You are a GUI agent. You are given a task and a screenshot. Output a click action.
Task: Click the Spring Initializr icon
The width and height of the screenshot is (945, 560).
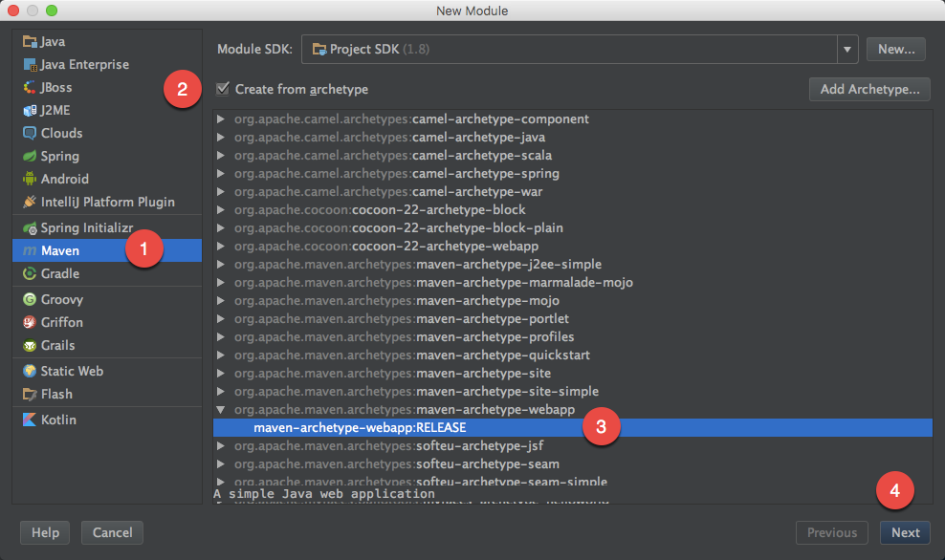30,227
